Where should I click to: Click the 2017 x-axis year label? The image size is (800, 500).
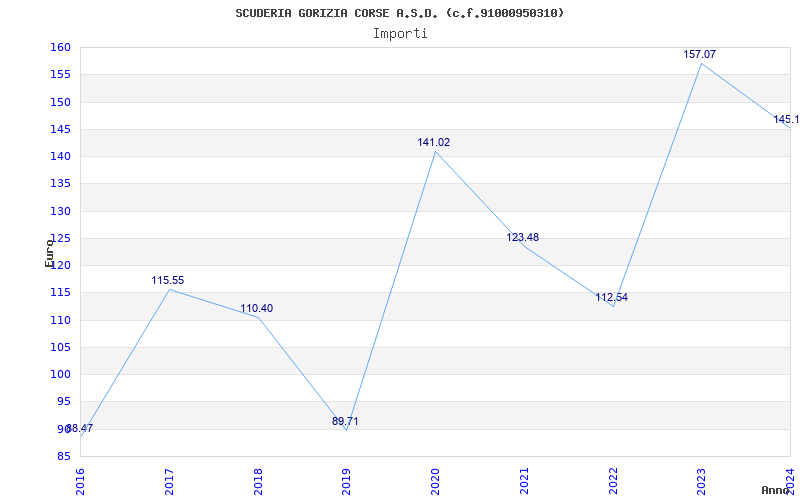tap(169, 481)
